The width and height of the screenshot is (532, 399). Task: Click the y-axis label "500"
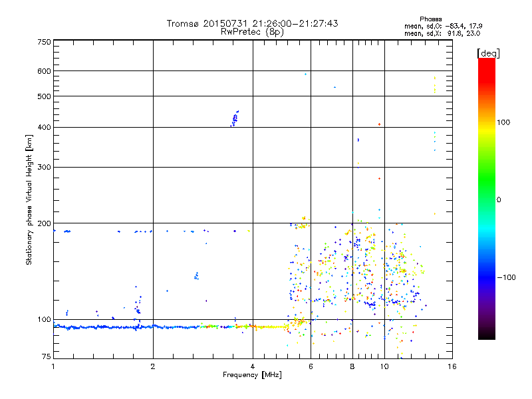pyautogui.click(x=44, y=96)
